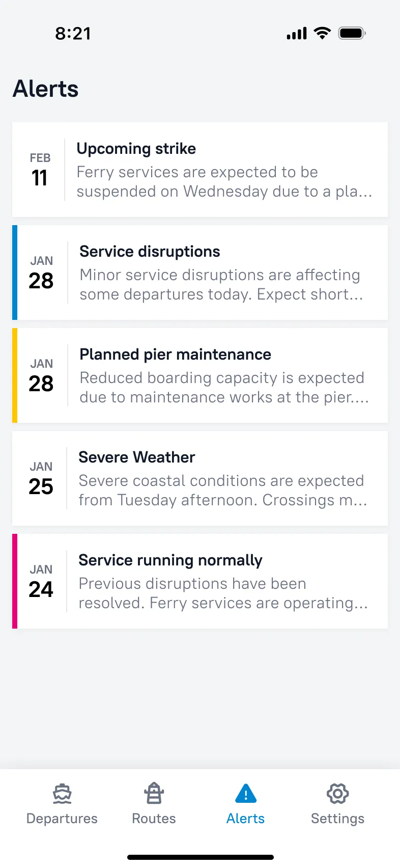Screen dimensions: 400x868
Task: Tap the Routes anchor icon
Action: click(x=154, y=793)
